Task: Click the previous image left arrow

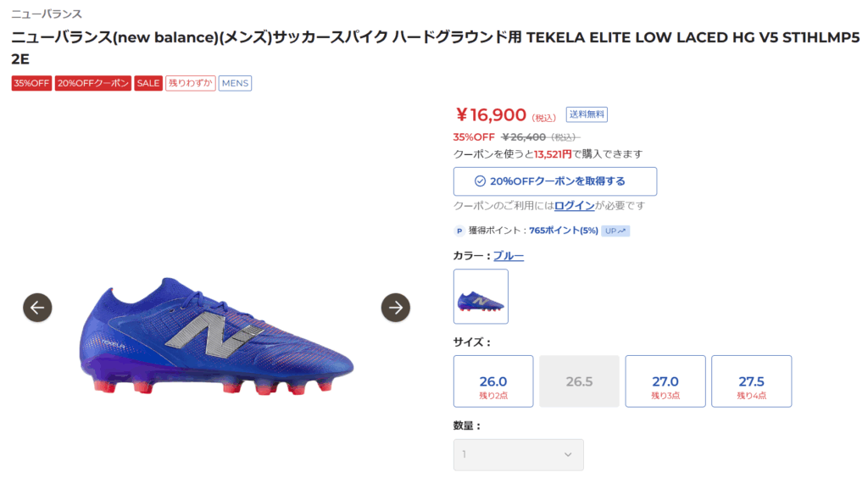Action: pos(37,308)
